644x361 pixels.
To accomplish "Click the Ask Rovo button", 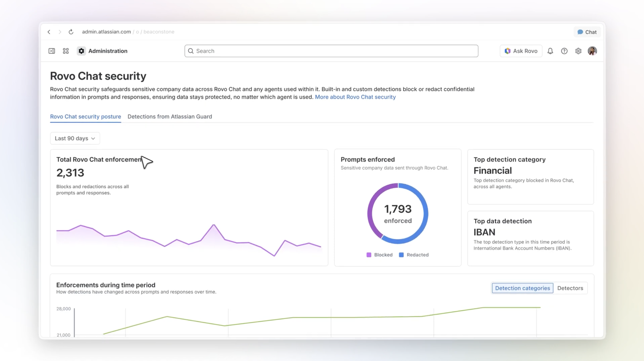I will [521, 51].
